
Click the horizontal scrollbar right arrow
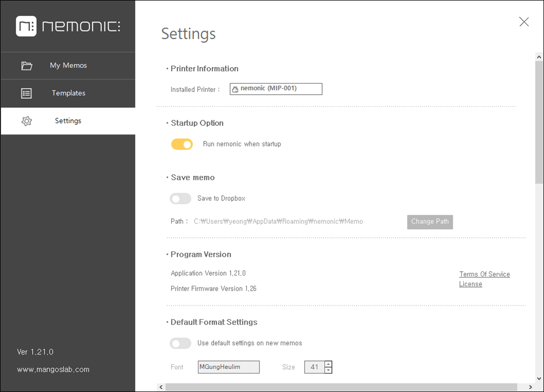click(x=530, y=387)
